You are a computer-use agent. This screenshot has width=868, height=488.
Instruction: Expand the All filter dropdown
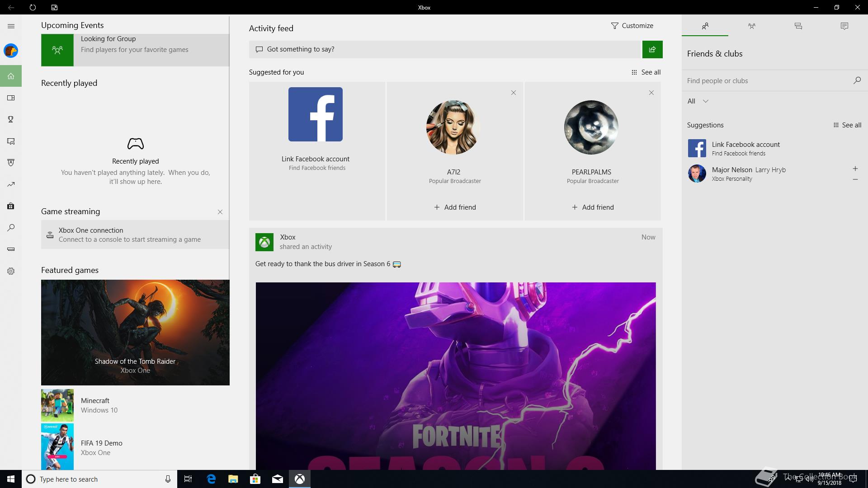(x=698, y=101)
